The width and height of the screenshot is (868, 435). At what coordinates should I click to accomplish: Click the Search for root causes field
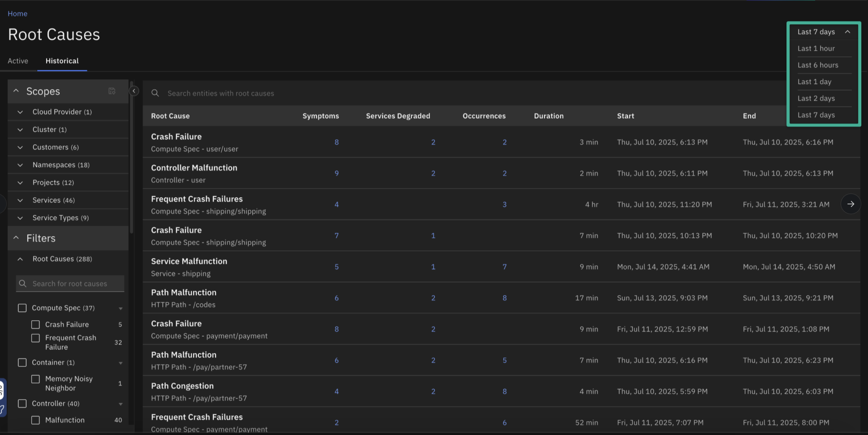(x=70, y=284)
